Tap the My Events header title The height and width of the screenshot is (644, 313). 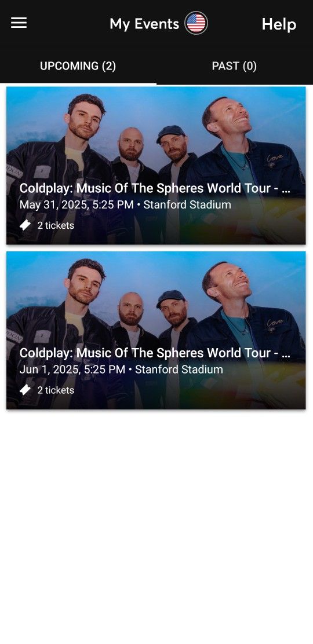pyautogui.click(x=144, y=24)
